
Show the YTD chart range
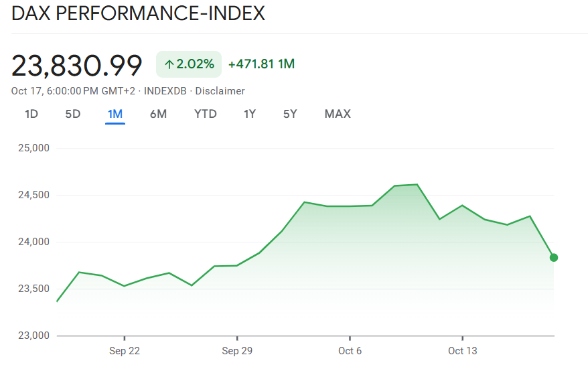(x=206, y=114)
